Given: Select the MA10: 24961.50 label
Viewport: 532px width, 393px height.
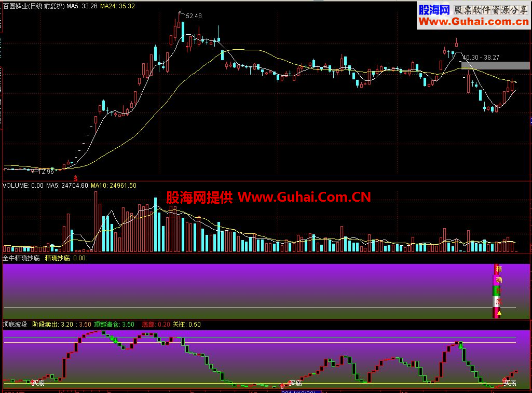Looking at the screenshot, I should click(114, 186).
